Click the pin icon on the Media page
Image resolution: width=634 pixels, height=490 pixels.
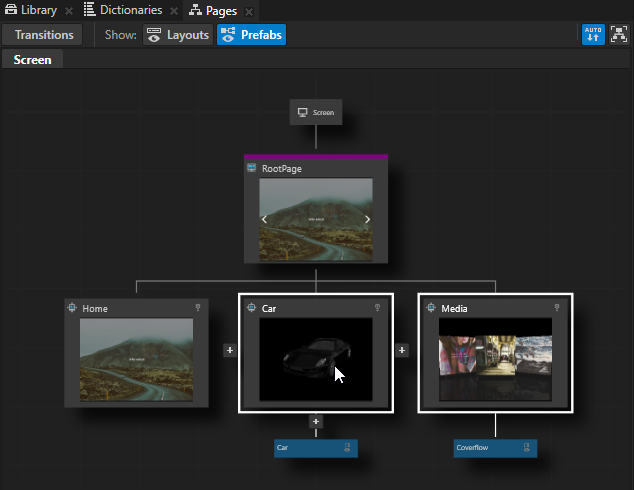556,308
